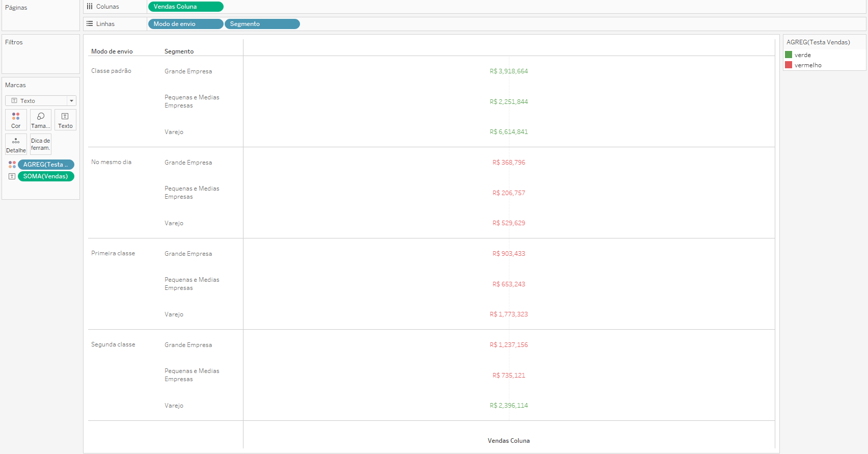Select Varejo under Primeira classe
Image resolution: width=868 pixels, height=454 pixels.
point(174,314)
